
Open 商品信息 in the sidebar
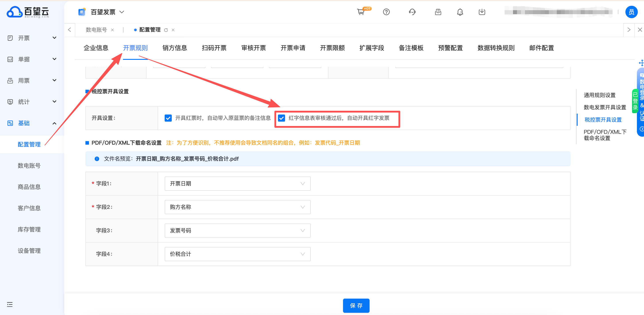[x=29, y=187]
